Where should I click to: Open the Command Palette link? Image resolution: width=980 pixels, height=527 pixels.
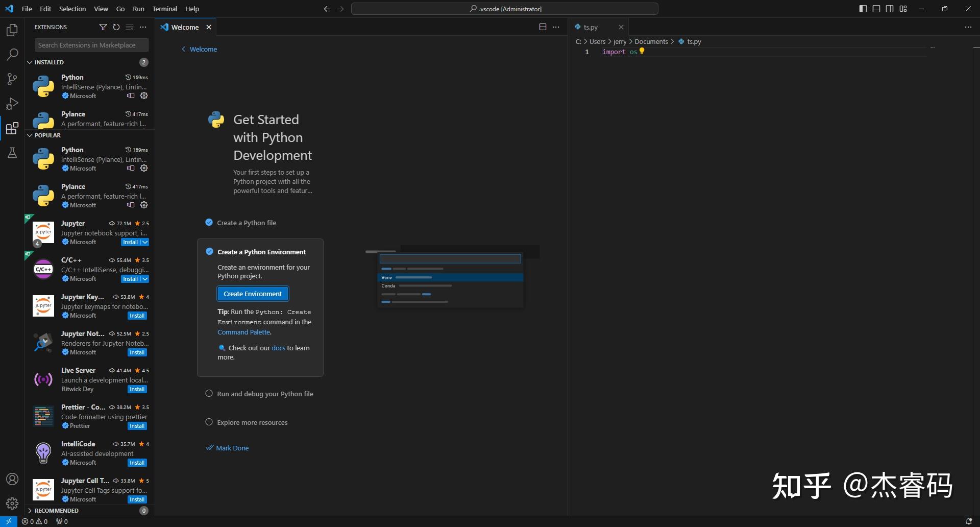tap(244, 332)
